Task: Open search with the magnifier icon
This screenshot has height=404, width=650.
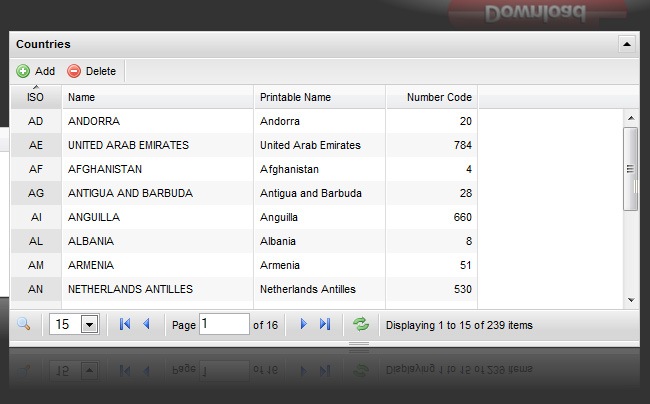Action: point(24,324)
